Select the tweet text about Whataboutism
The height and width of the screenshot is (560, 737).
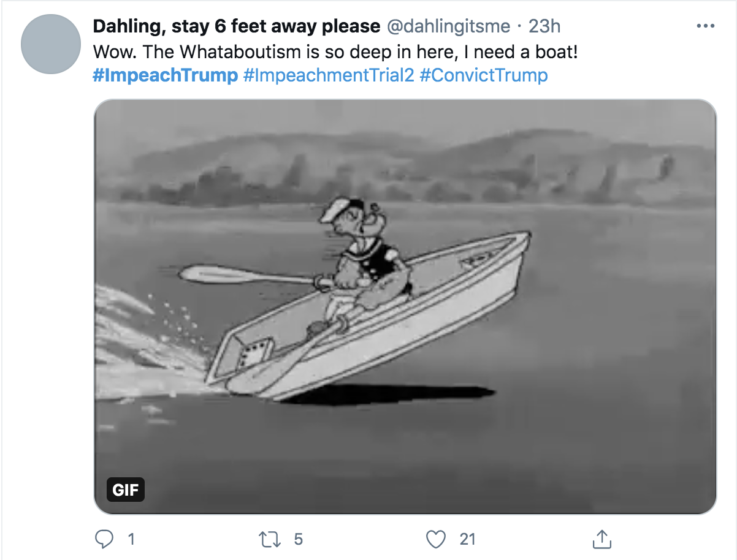335,51
